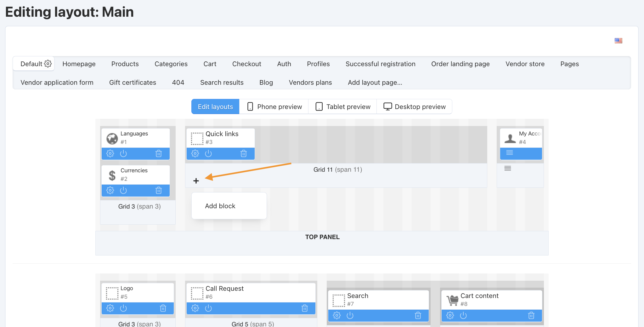
Task: Open the Vendor store tab
Action: tap(525, 64)
